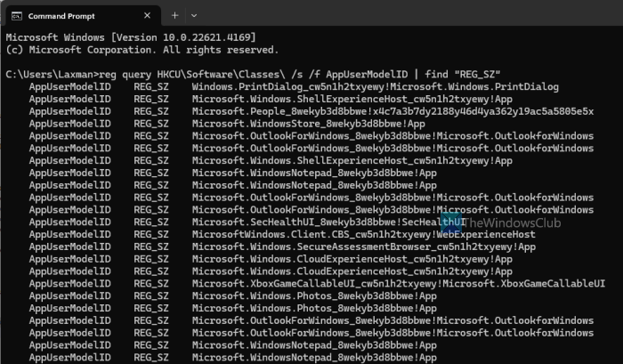Open a new terminal tab with plus
This screenshot has height=364, width=623.
coord(174,15)
